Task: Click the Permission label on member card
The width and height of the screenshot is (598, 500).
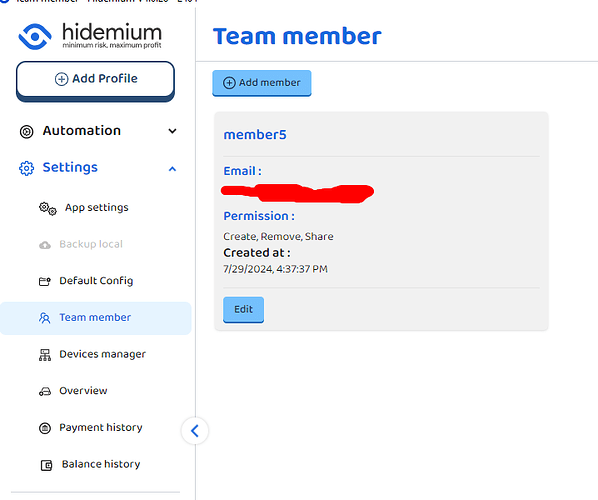Action: click(x=259, y=216)
